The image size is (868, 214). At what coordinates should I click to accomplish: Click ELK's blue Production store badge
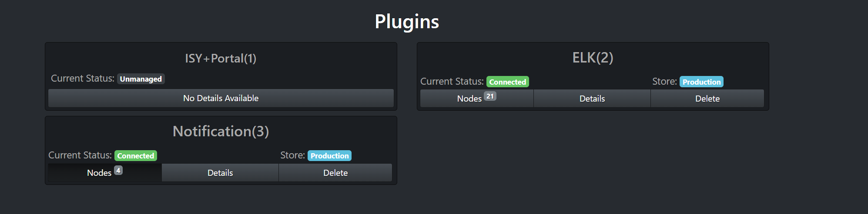coord(701,82)
